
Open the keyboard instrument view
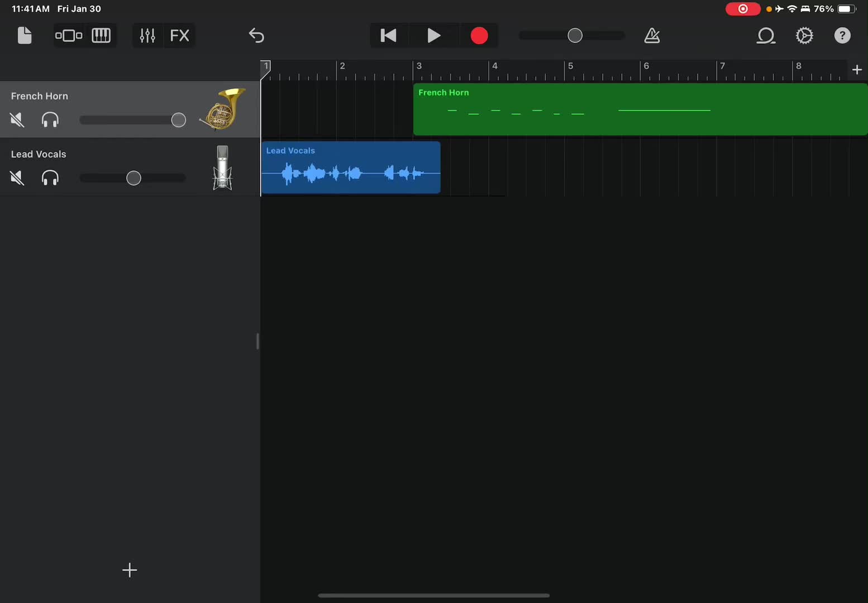coord(101,36)
